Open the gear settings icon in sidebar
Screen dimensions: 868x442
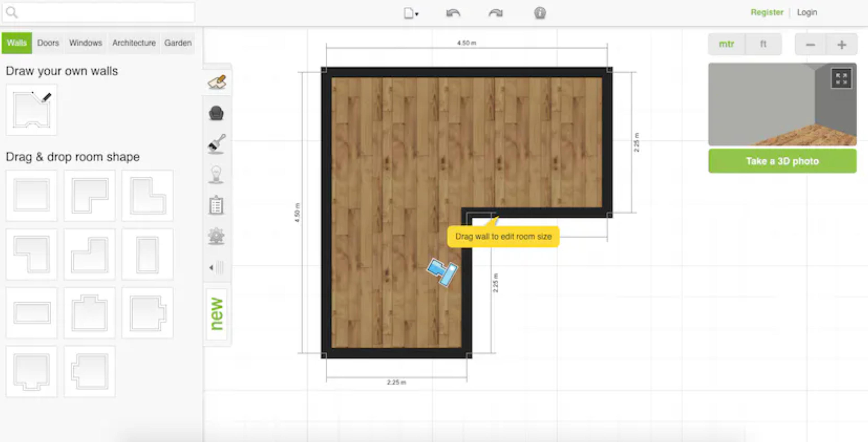(x=216, y=236)
